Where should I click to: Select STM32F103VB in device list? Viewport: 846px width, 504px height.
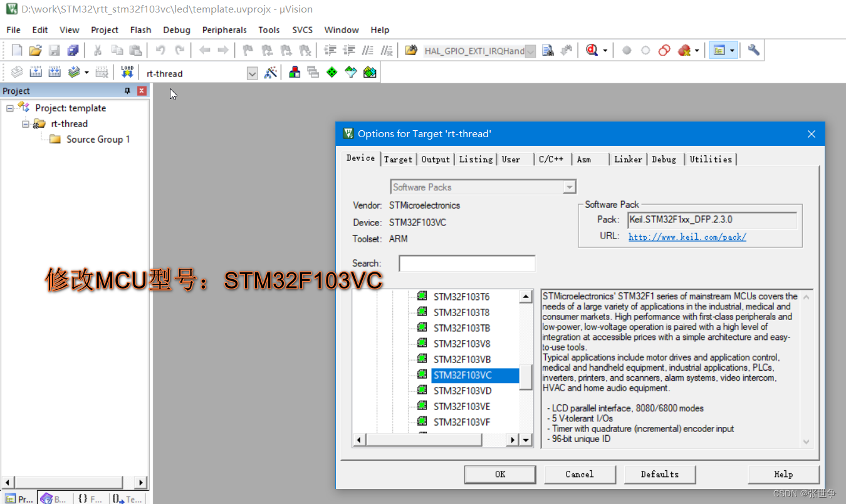462,359
